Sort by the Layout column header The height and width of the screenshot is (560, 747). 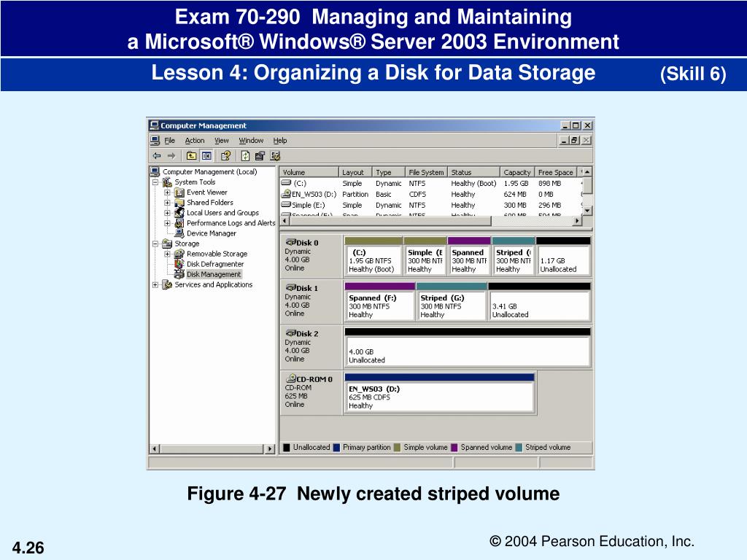(355, 172)
